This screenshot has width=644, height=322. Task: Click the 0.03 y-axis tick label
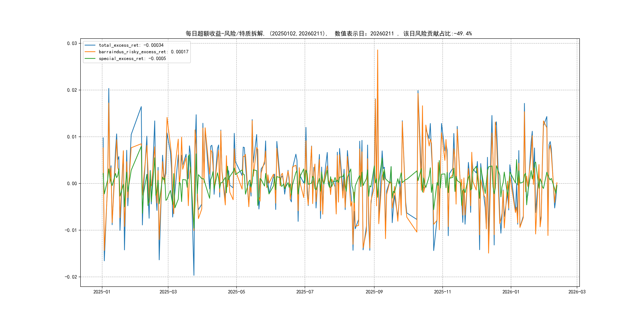click(x=72, y=44)
